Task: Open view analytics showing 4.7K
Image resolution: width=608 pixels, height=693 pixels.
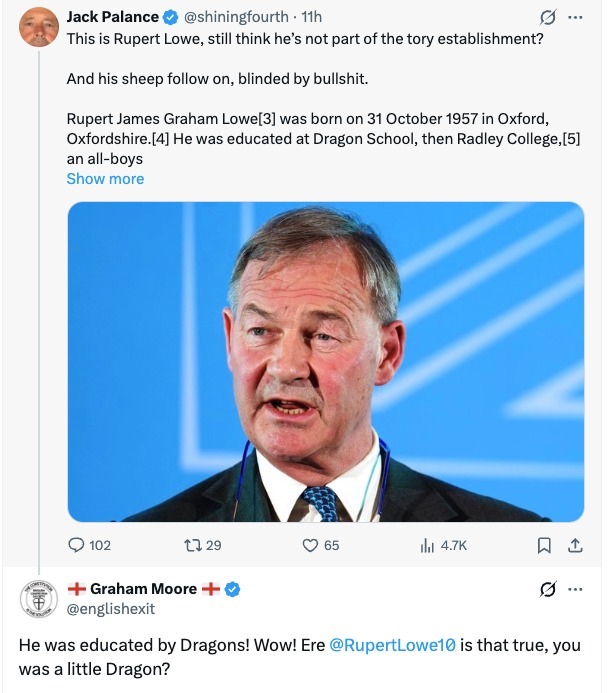Action: (x=429, y=545)
